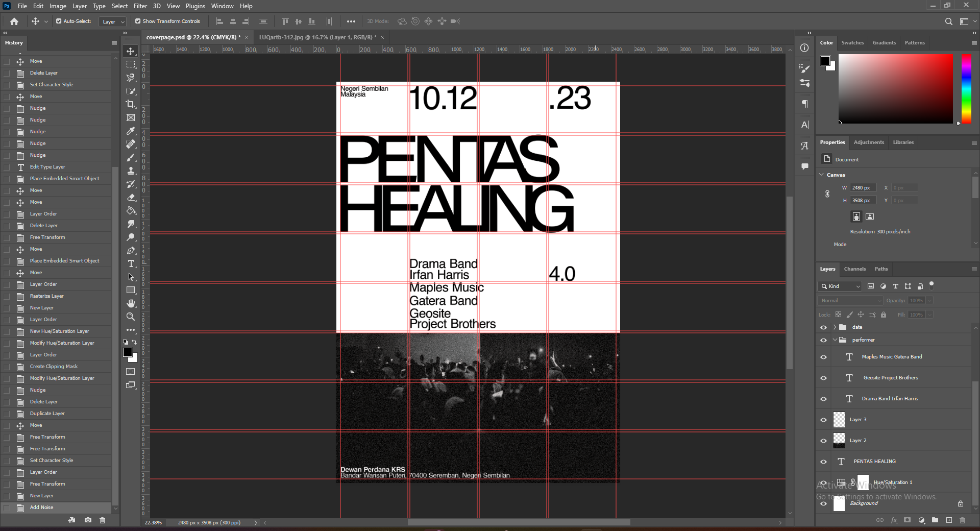980x531 pixels.
Task: Select the Lasso tool
Action: (x=131, y=78)
